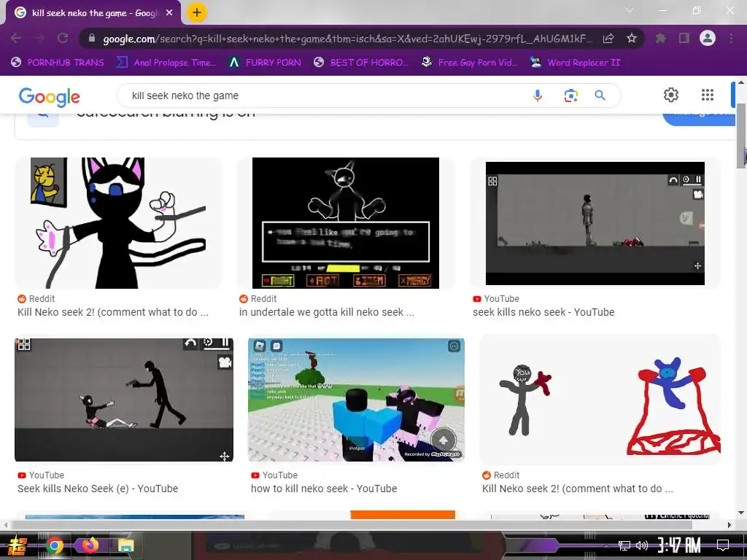The image size is (747, 560).
Task: Reload the current page
Action: click(63, 38)
